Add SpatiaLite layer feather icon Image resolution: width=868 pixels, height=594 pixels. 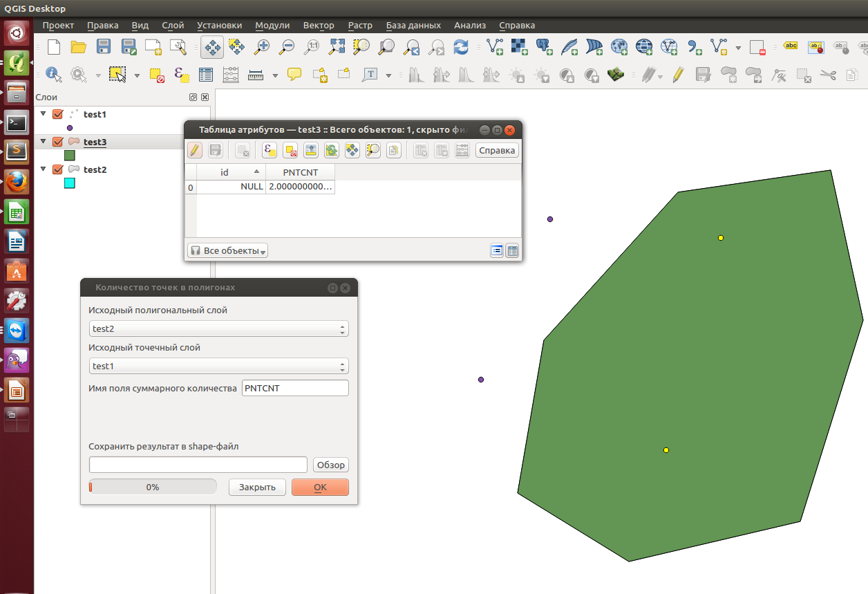point(569,47)
